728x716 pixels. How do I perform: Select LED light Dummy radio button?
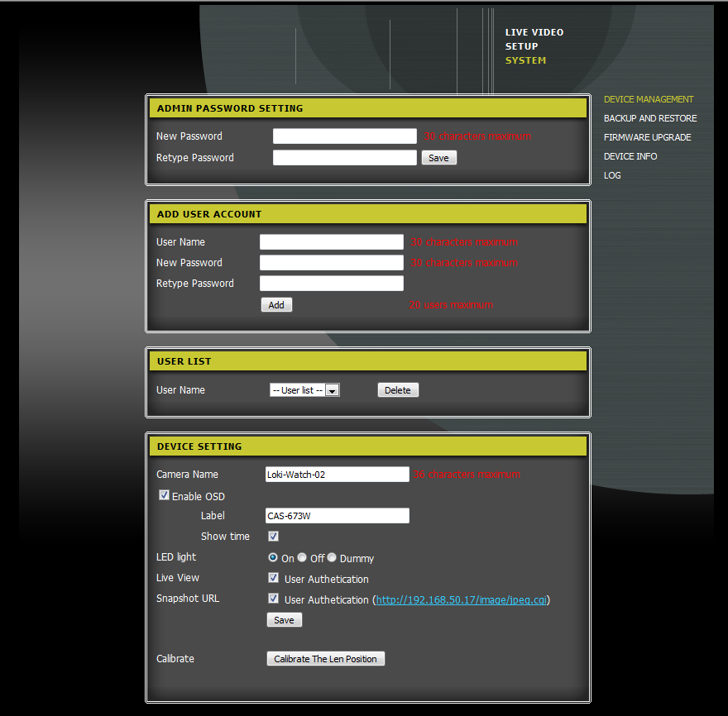tap(332, 558)
